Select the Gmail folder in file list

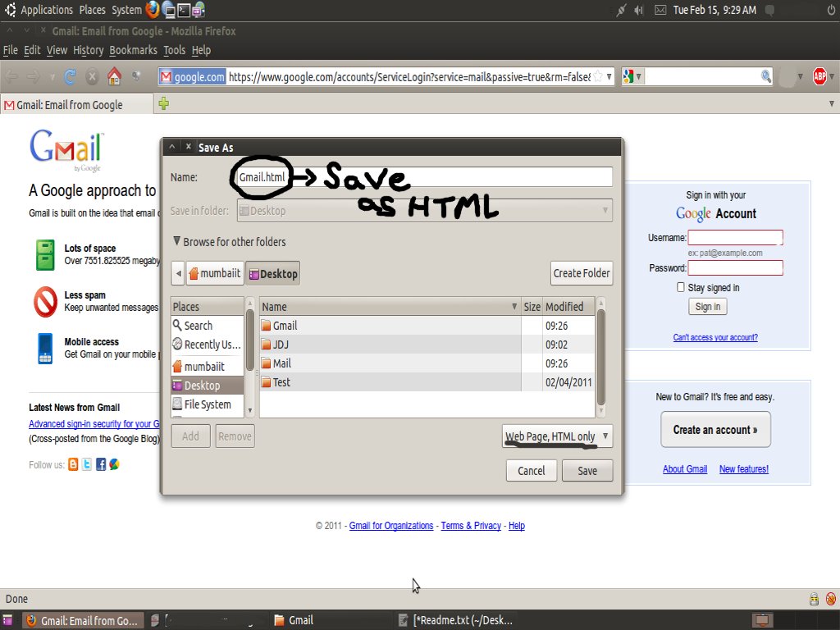[427, 325]
